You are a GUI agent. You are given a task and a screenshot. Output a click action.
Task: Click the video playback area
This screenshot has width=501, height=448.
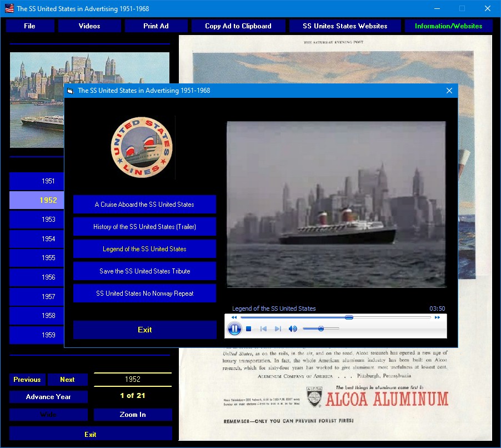(336, 205)
